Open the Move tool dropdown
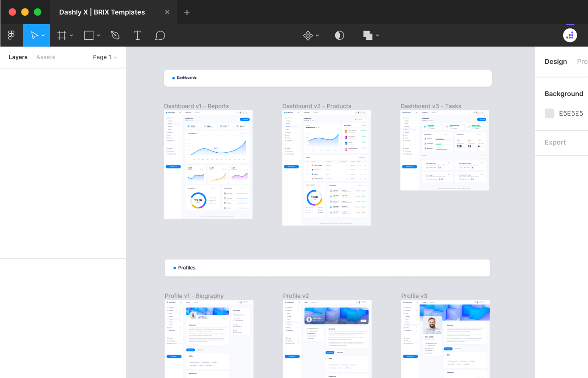The height and width of the screenshot is (378, 588). coord(43,35)
